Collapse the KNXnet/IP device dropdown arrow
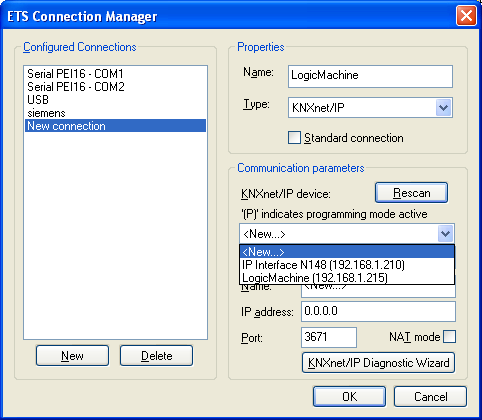 [445, 234]
